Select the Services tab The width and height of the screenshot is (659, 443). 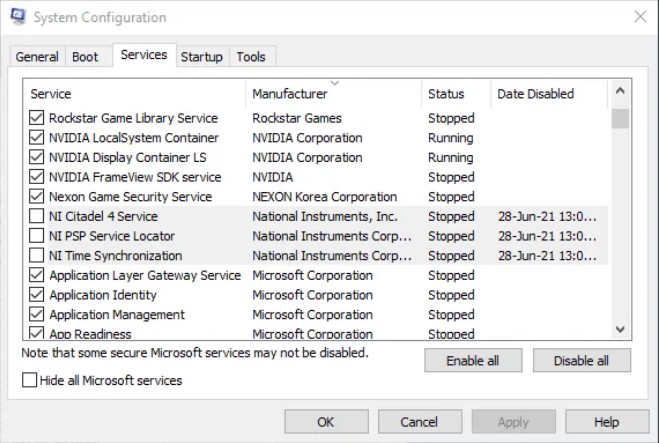pos(144,55)
